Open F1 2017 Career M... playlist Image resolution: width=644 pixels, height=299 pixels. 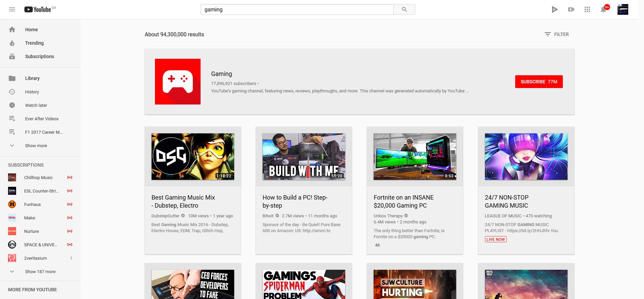click(40, 132)
